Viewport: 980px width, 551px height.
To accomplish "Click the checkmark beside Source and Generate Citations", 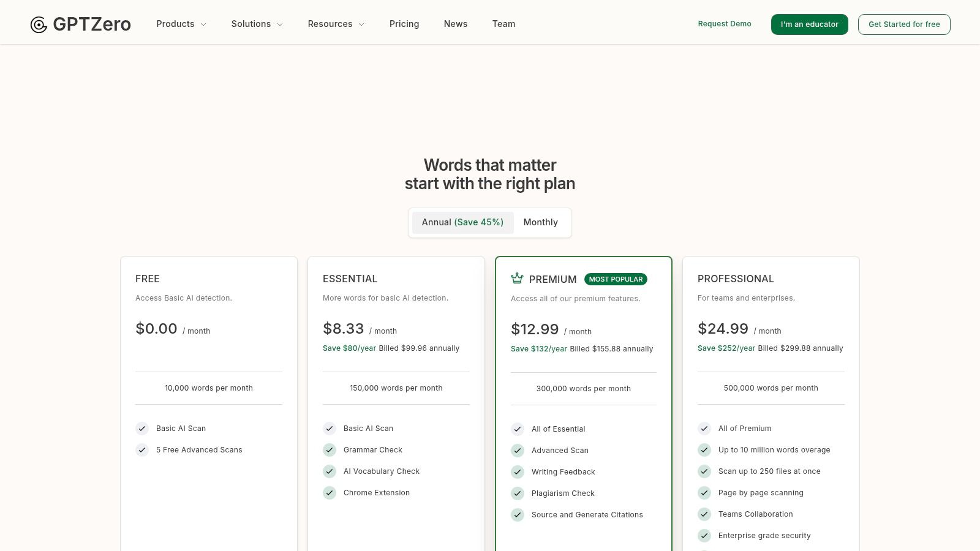I will [518, 515].
